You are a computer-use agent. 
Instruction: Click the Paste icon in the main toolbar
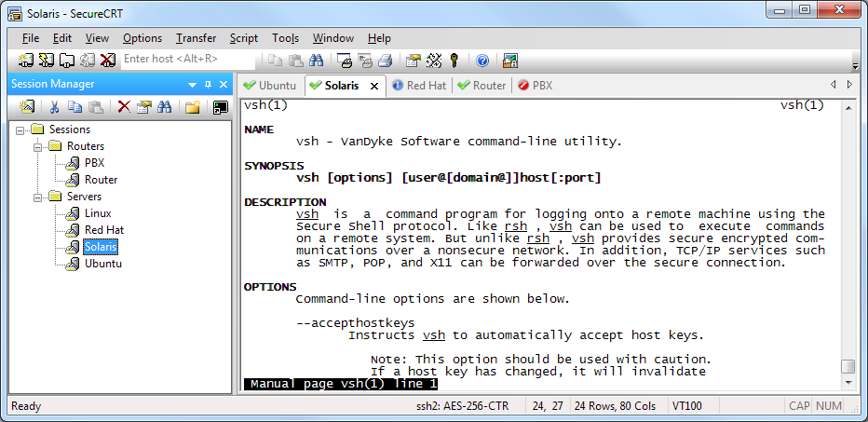296,60
